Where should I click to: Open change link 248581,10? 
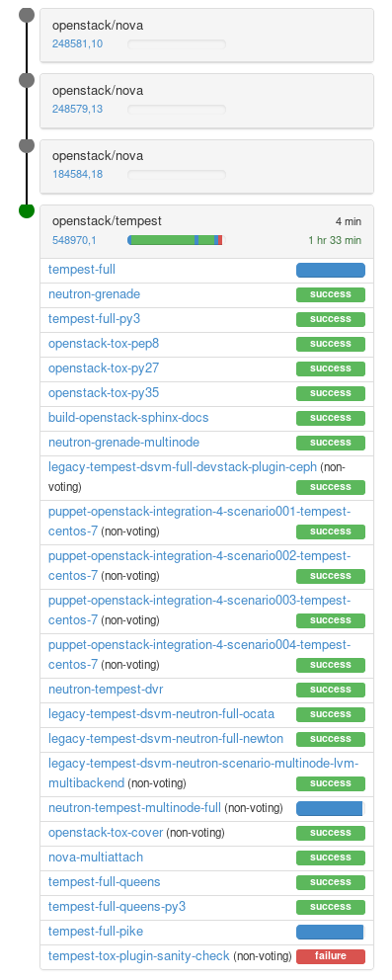click(77, 43)
